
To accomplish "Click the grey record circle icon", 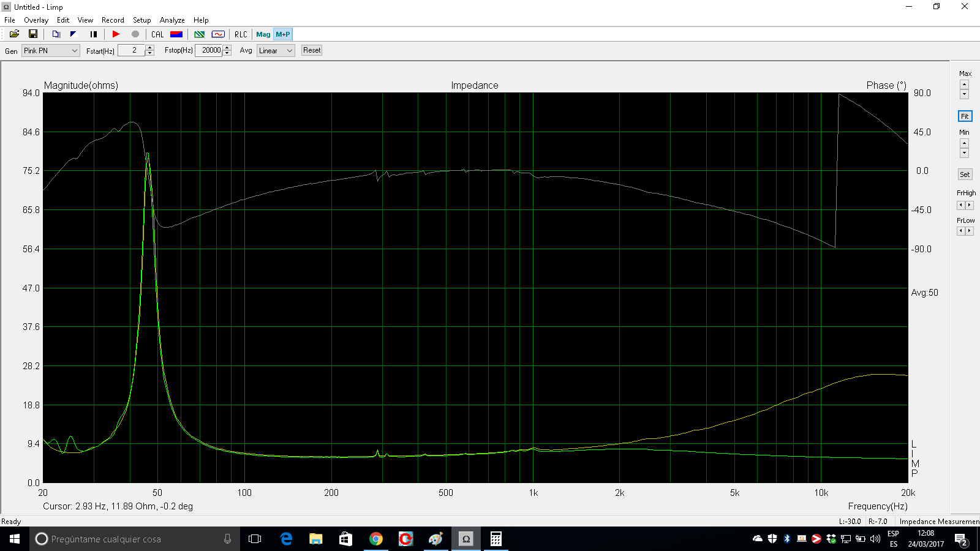I will click(135, 34).
